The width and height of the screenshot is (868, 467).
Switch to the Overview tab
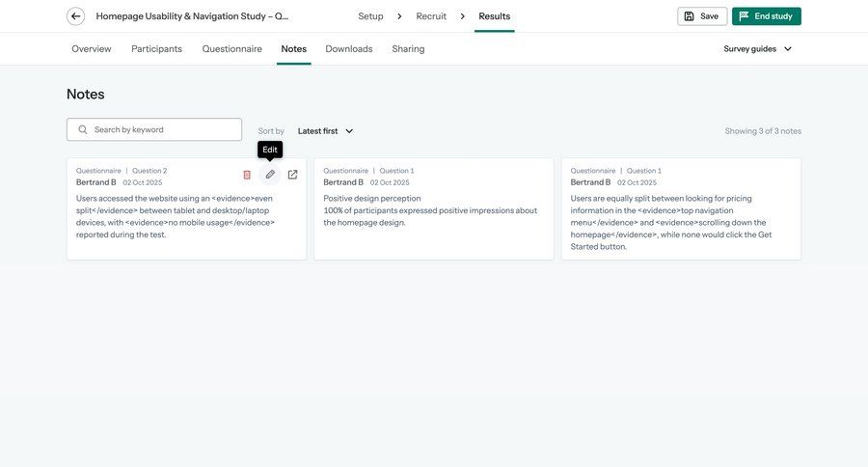[92, 49]
